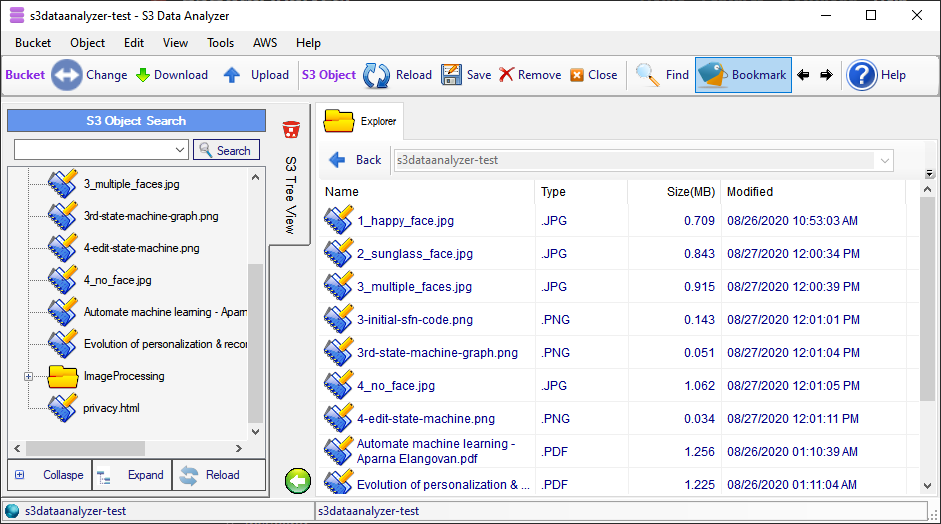The width and height of the screenshot is (941, 524).
Task: Collapse the tree with Collapse button
Action: (50, 475)
